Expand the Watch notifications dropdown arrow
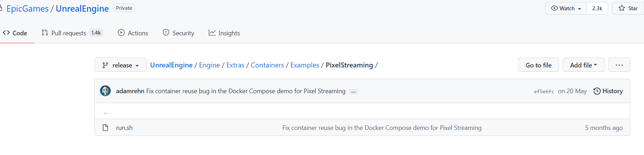Screen dimensions: 644x155 coord(579,8)
